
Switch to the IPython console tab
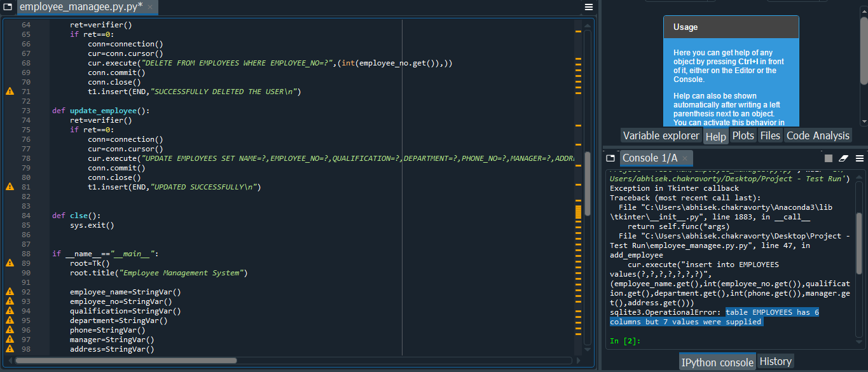pyautogui.click(x=717, y=362)
